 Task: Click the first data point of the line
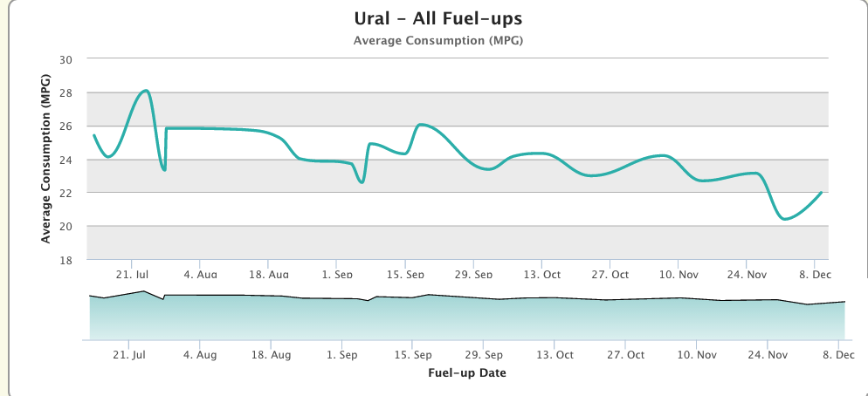point(93,135)
